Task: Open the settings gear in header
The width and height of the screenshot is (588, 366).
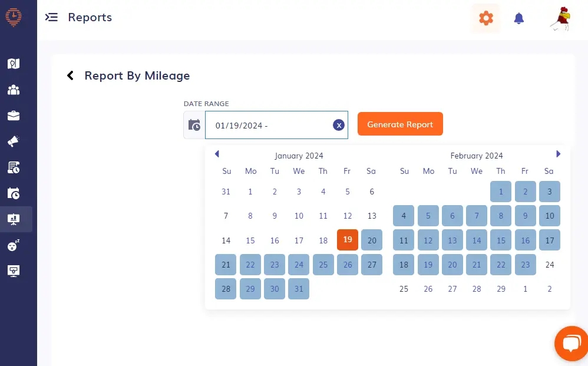Action: click(485, 18)
